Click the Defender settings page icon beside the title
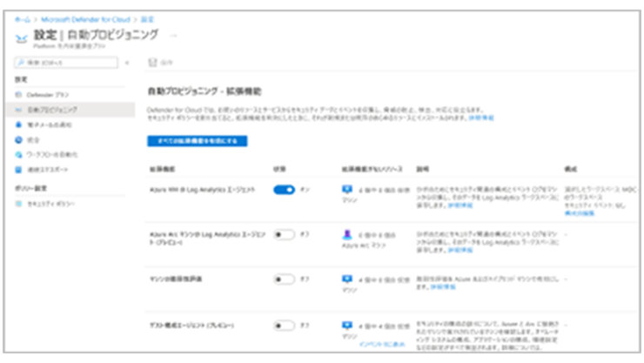Screen dimensions: 644x363 [x=22, y=38]
